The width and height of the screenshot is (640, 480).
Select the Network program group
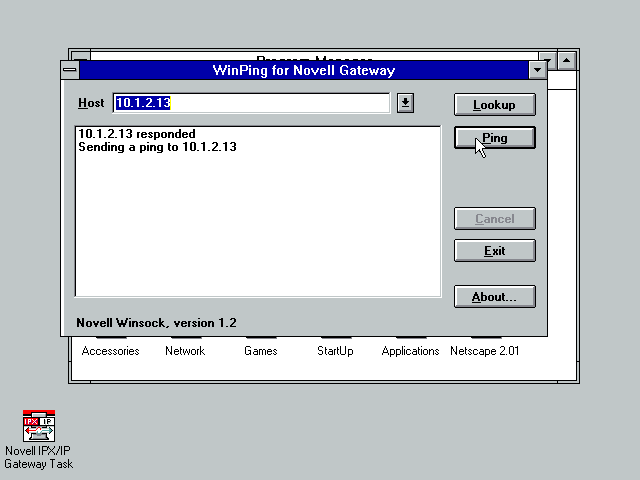point(185,351)
